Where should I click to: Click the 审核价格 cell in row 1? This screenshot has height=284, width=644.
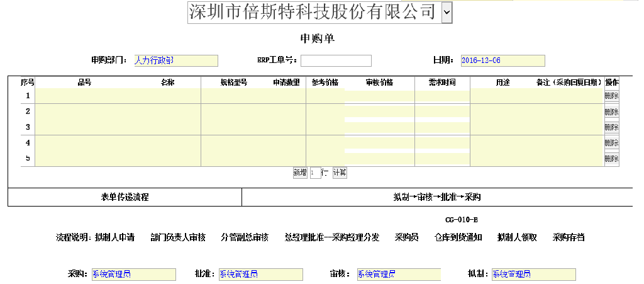[x=379, y=96]
